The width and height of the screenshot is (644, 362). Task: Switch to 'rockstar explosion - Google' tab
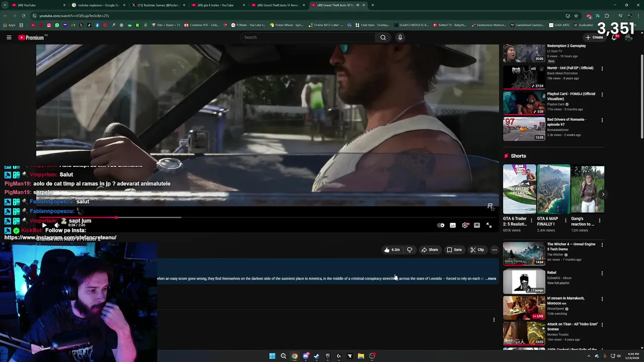98,5
